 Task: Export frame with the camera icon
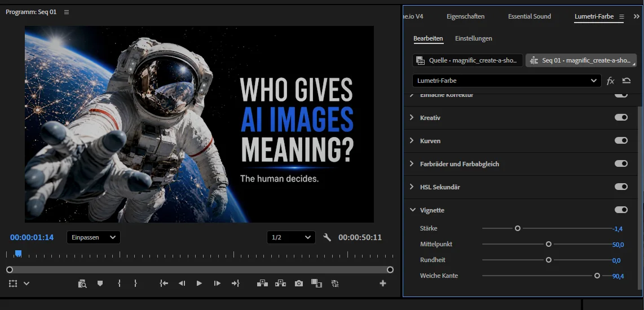(298, 284)
